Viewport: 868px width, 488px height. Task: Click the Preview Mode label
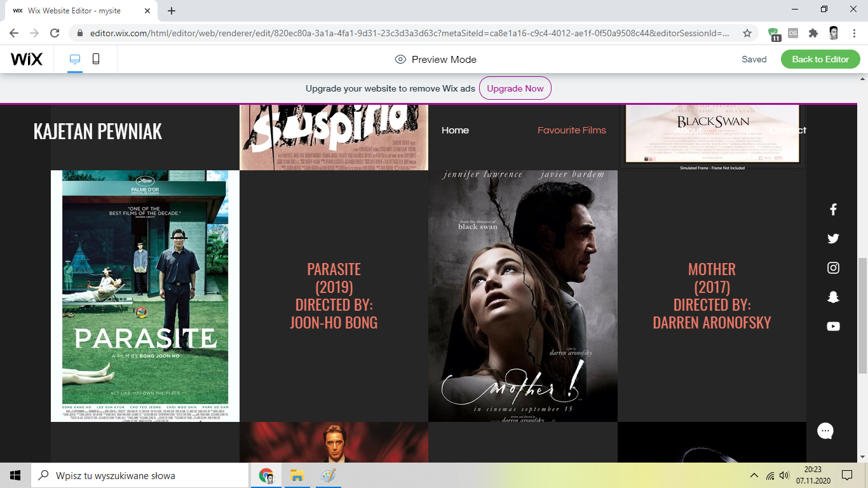[x=444, y=59]
